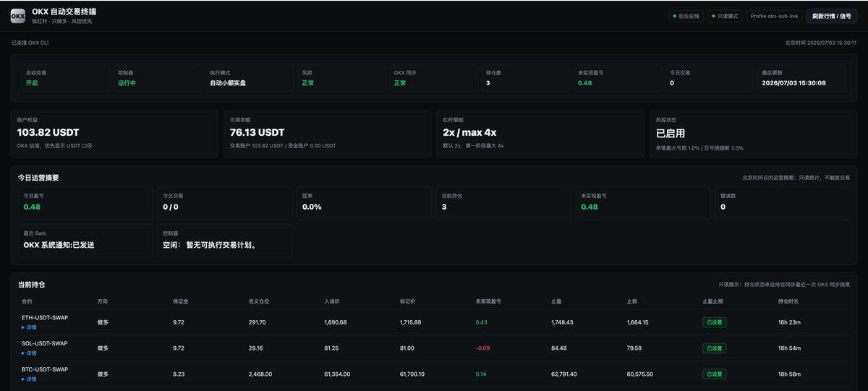Click the 0 / 0 今日交易 value
Screen dimensions: 868x391
click(x=170, y=207)
